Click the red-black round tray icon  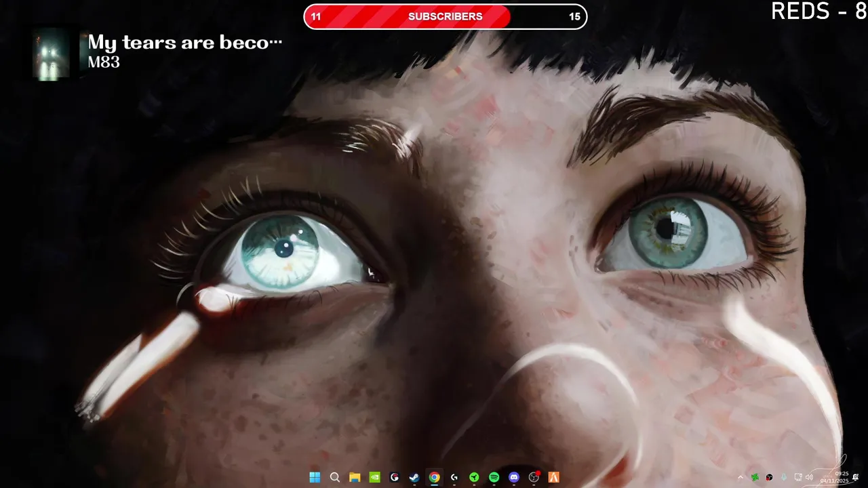[769, 477]
